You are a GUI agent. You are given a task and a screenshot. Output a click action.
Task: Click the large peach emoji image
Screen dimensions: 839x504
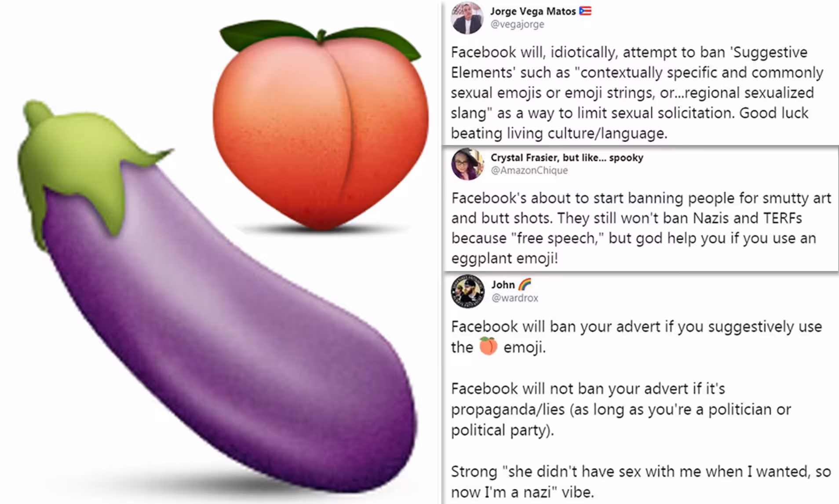(321, 125)
